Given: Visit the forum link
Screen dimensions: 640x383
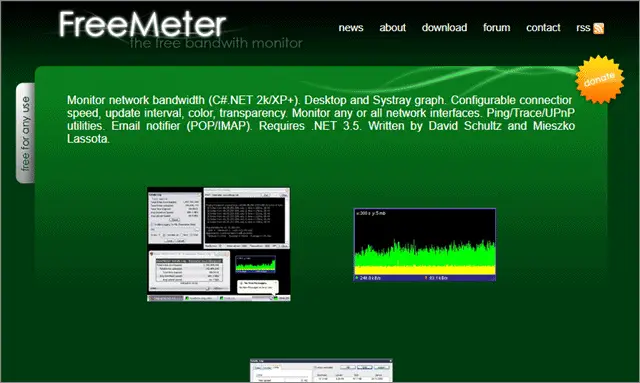Looking at the screenshot, I should pyautogui.click(x=496, y=28).
